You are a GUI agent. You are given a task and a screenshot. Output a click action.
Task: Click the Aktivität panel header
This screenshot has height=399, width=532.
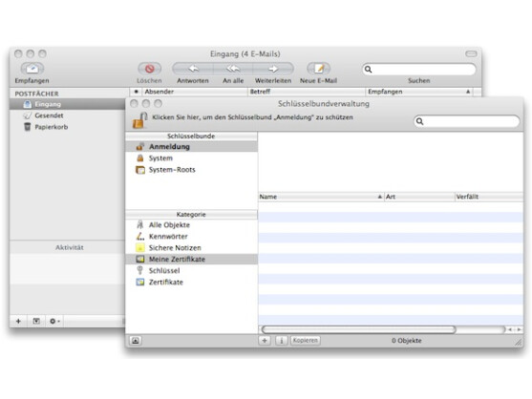69,247
